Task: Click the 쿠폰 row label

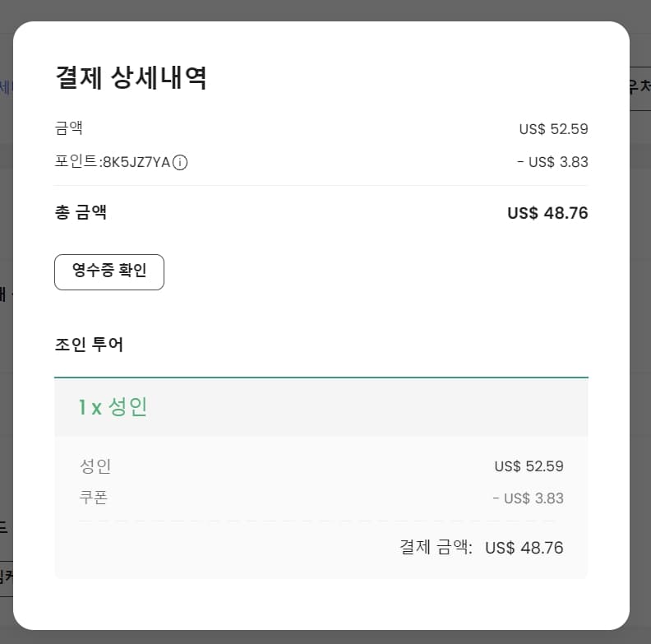Action: [x=94, y=498]
